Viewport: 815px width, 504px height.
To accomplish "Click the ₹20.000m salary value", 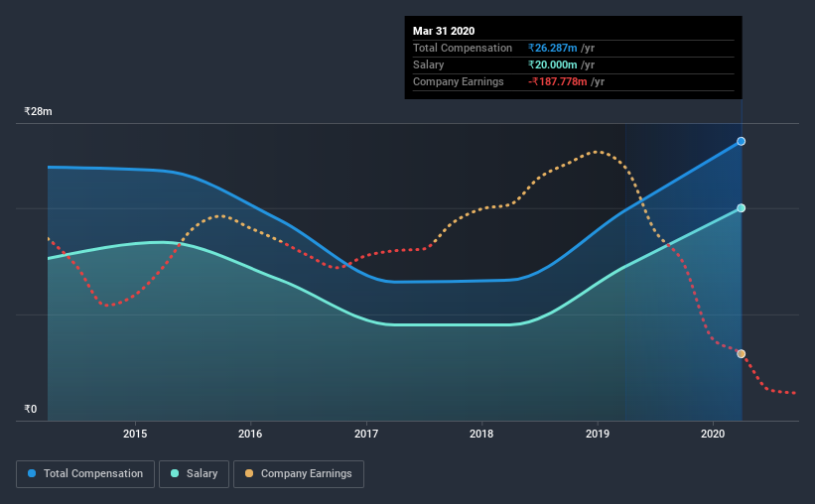I will pyautogui.click(x=553, y=64).
